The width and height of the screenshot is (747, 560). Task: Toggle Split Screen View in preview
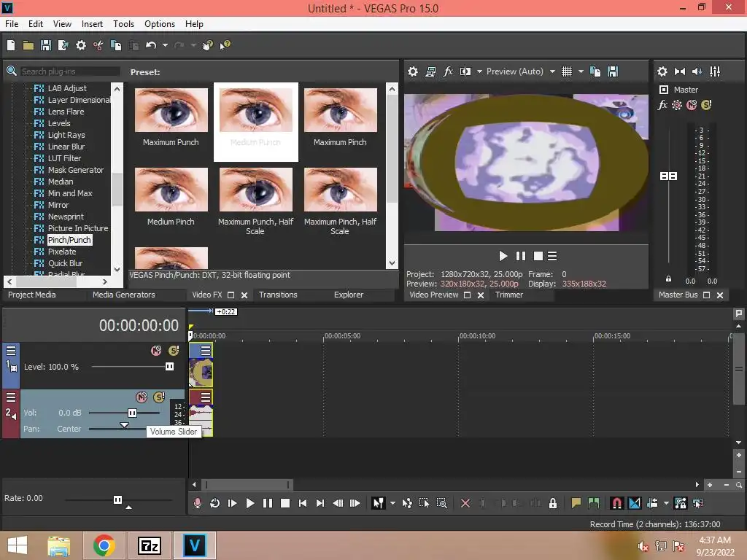tap(465, 71)
